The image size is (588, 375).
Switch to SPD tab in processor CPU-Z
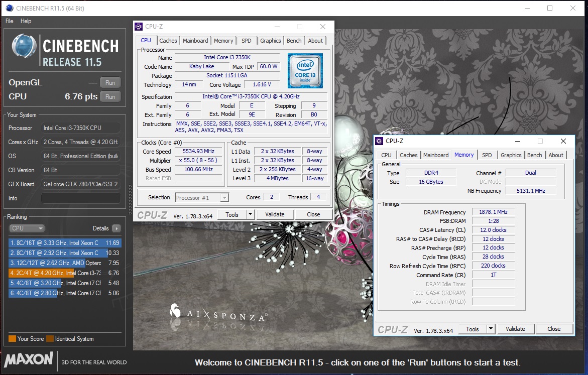(247, 41)
